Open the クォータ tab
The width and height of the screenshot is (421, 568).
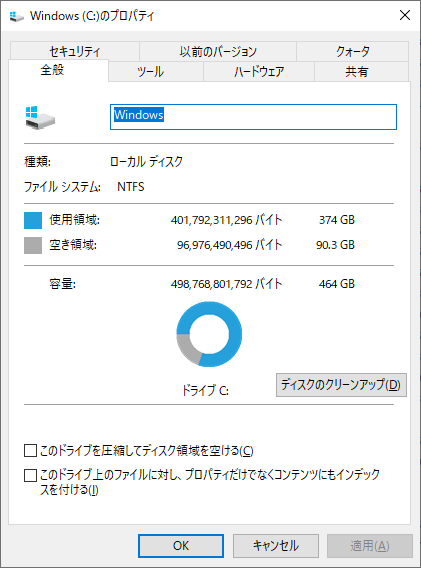[353, 51]
